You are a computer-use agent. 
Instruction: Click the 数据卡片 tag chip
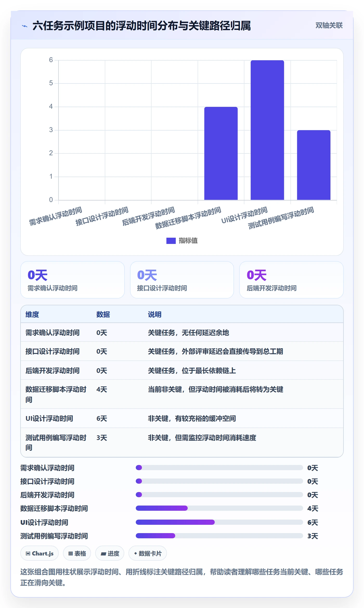(x=148, y=553)
